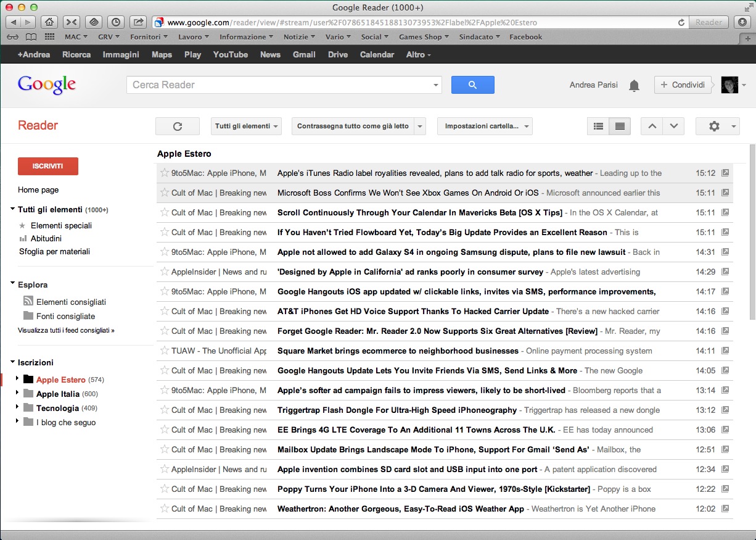
Task: Open the Reading List glasses icon
Action: (13, 37)
